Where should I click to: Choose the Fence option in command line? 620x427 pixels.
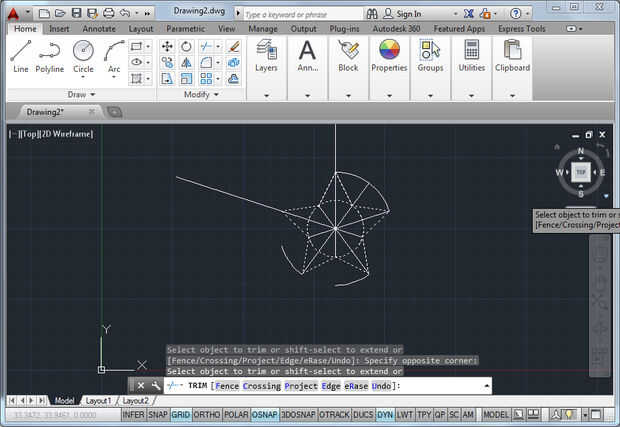226,385
